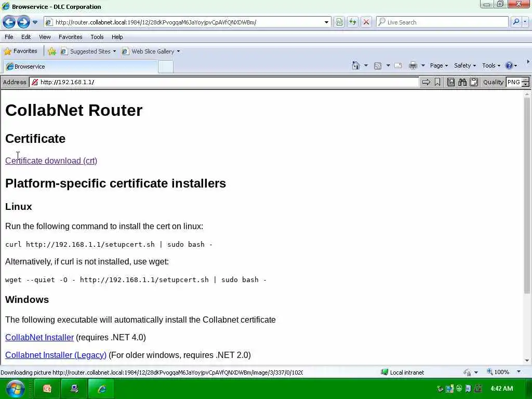Expand the command bar overflow arrow
The image size is (532, 399).
(528, 62)
